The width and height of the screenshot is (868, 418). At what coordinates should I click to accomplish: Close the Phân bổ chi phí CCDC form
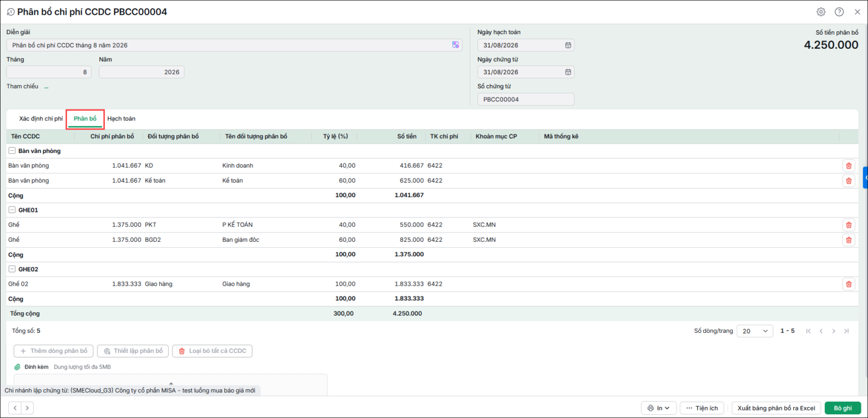[x=857, y=12]
